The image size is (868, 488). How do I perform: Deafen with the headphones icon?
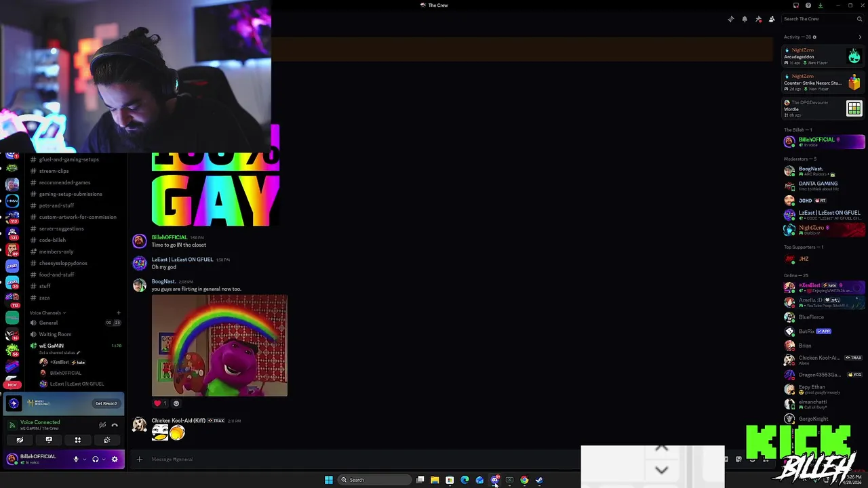95,459
